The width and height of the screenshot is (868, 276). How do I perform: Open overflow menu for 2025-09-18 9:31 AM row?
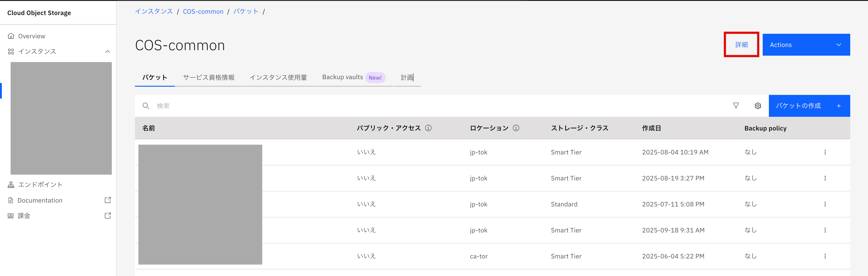pyautogui.click(x=825, y=230)
